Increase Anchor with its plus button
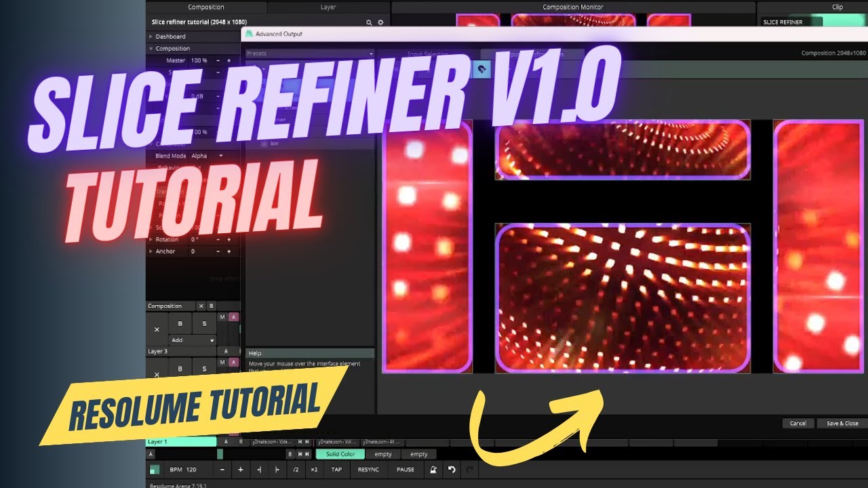Screen dimensions: 868x488 (x=229, y=251)
